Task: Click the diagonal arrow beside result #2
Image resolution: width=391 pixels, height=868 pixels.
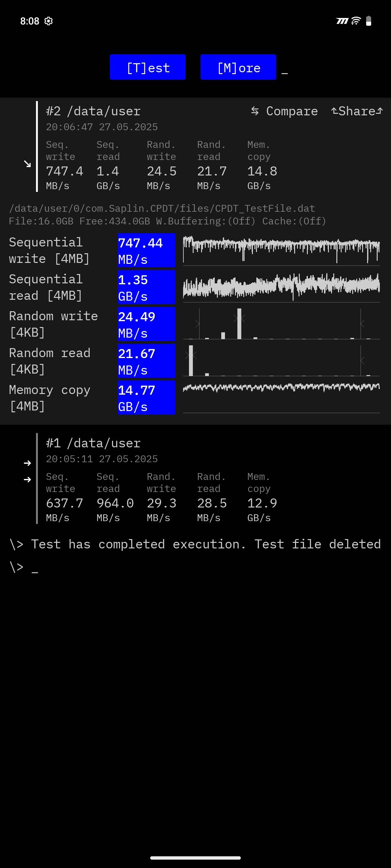Action: tap(27, 164)
